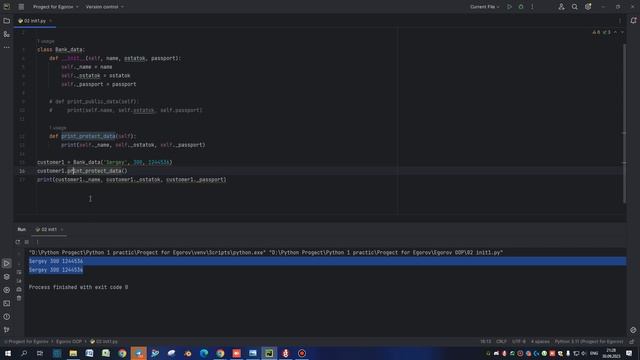Image resolution: width=640 pixels, height=360 pixels.
Task: Toggle scroll to end in console
Action: [x=19, y=281]
